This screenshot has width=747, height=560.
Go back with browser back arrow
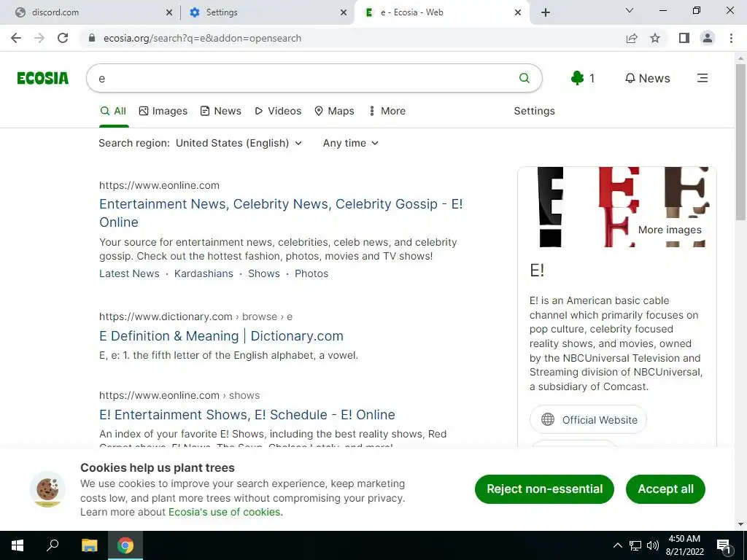16,38
